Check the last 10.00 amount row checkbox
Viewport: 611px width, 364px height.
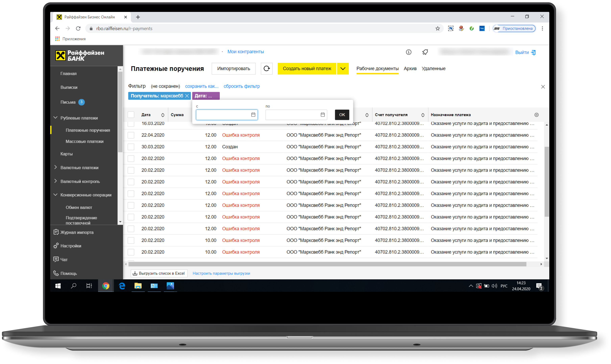(131, 252)
